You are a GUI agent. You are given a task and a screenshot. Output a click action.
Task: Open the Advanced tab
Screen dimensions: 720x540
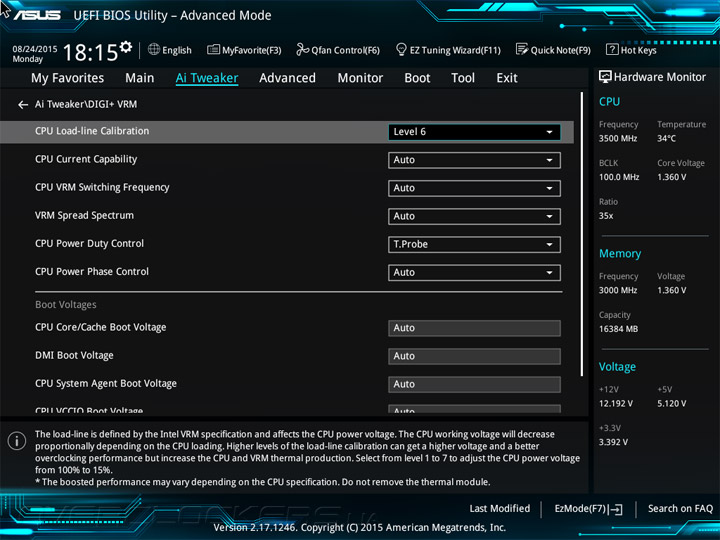click(x=287, y=78)
